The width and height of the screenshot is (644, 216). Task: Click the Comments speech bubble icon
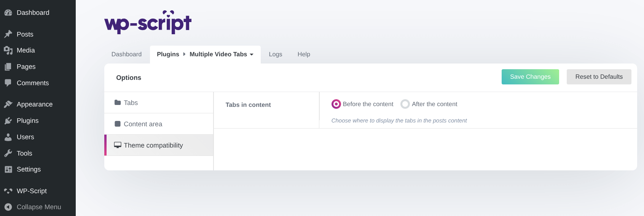(8, 83)
